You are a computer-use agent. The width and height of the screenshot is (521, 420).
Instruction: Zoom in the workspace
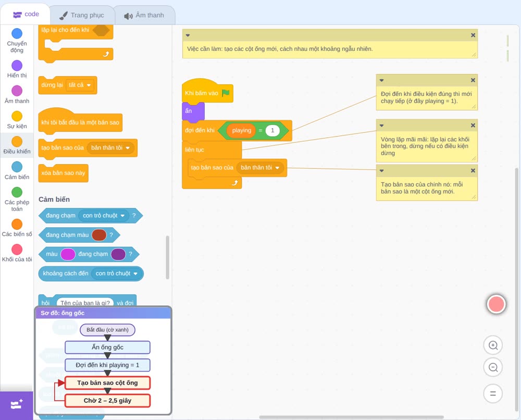(x=493, y=345)
